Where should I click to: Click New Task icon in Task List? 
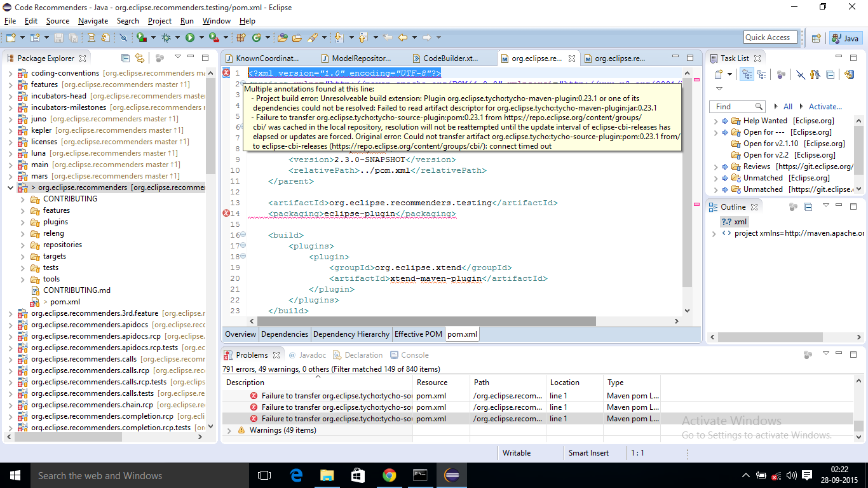pyautogui.click(x=719, y=74)
